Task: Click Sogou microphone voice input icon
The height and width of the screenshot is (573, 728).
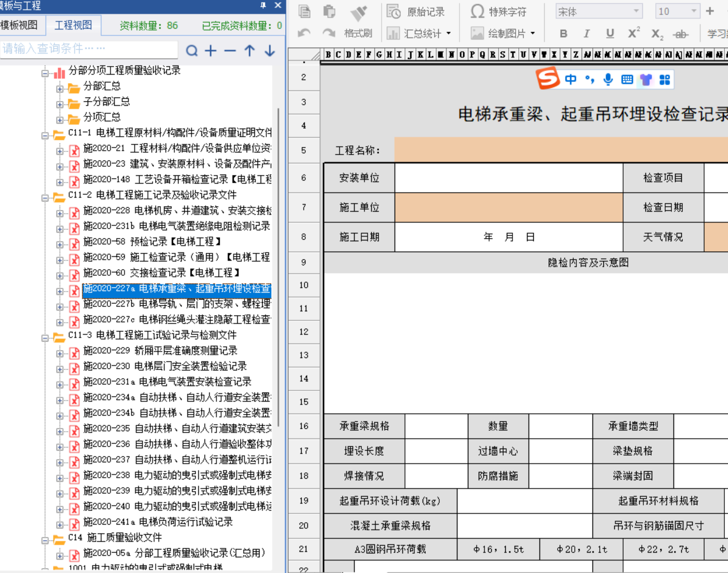Action: click(x=608, y=79)
